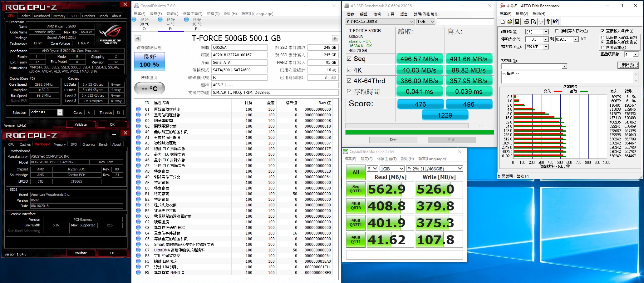
Task: Click the green progress bar in AS SSD
Action: (420, 132)
